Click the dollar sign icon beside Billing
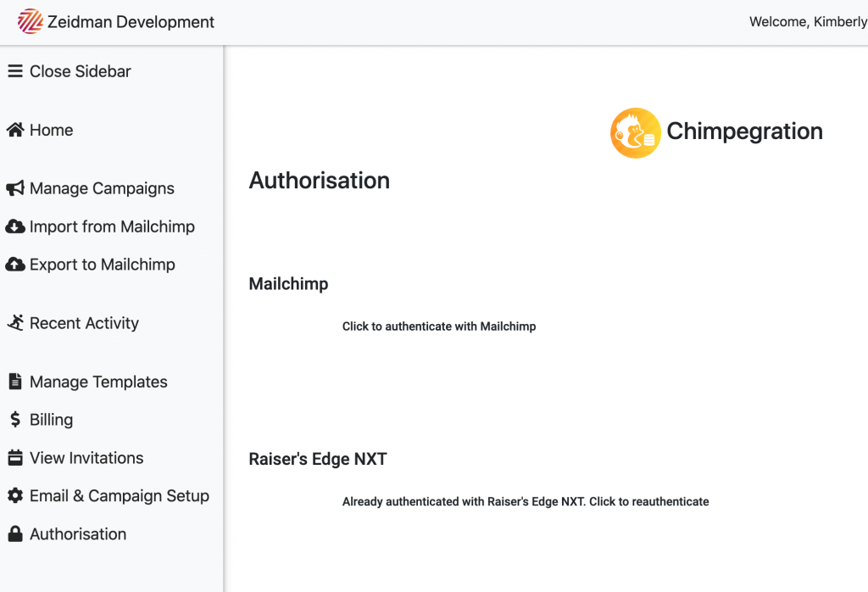This screenshot has width=868, height=592. 15,420
